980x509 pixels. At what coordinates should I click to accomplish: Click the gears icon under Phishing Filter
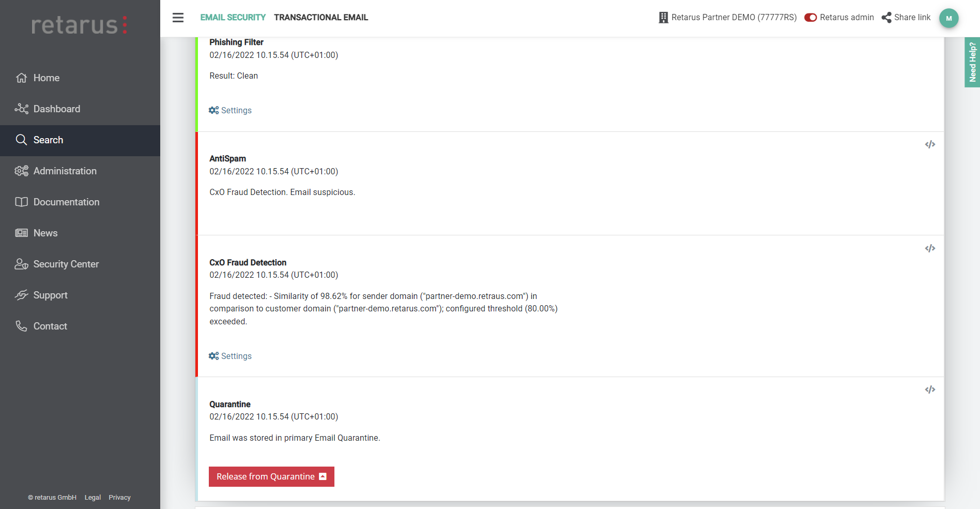(x=213, y=110)
